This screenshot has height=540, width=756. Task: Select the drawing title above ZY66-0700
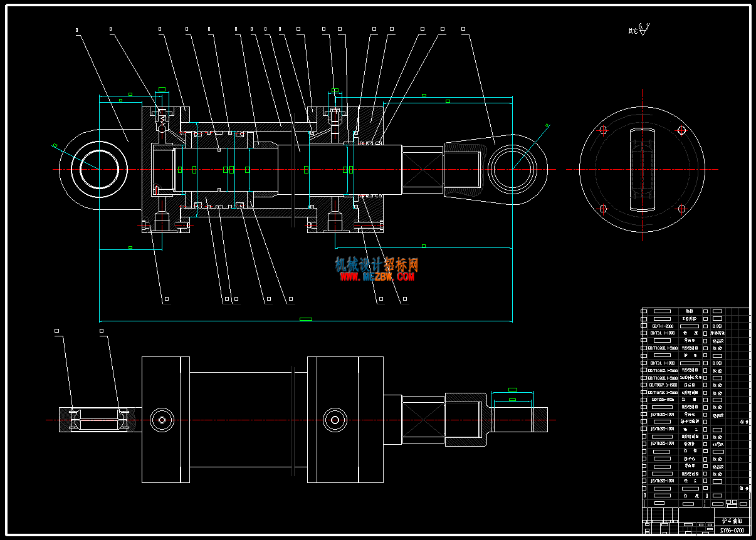[x=732, y=520]
